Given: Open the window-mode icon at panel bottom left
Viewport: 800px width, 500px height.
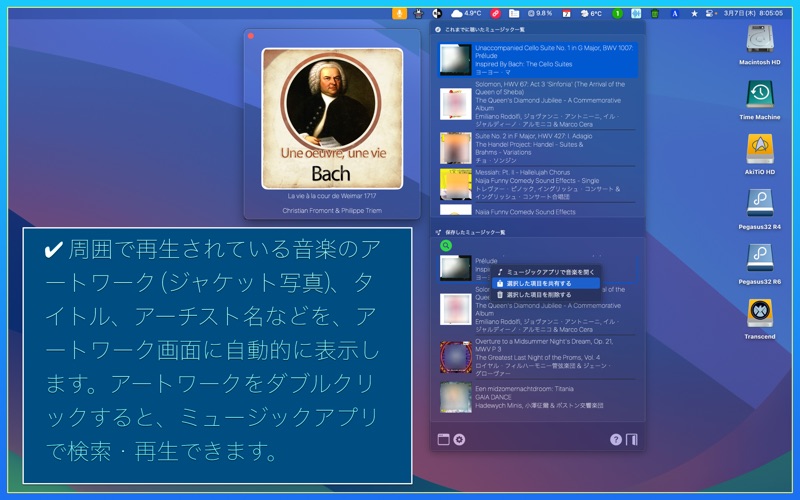Looking at the screenshot, I should coord(443,440).
